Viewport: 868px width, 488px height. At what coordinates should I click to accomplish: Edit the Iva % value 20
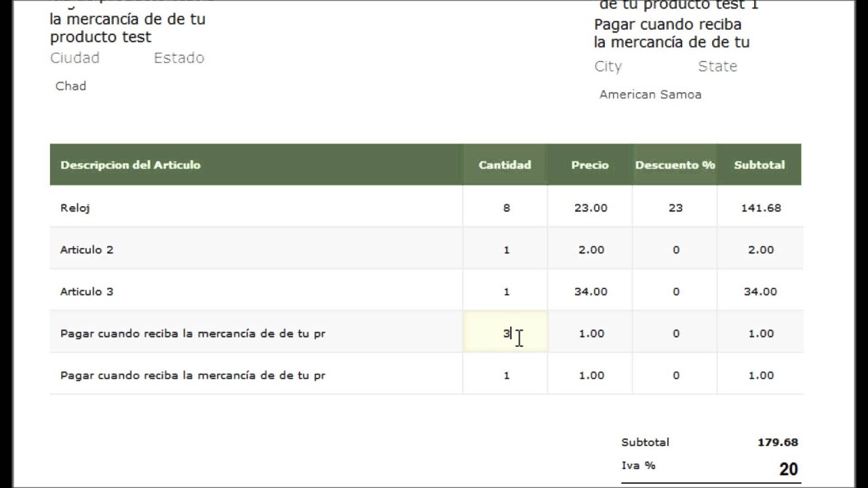pos(788,469)
